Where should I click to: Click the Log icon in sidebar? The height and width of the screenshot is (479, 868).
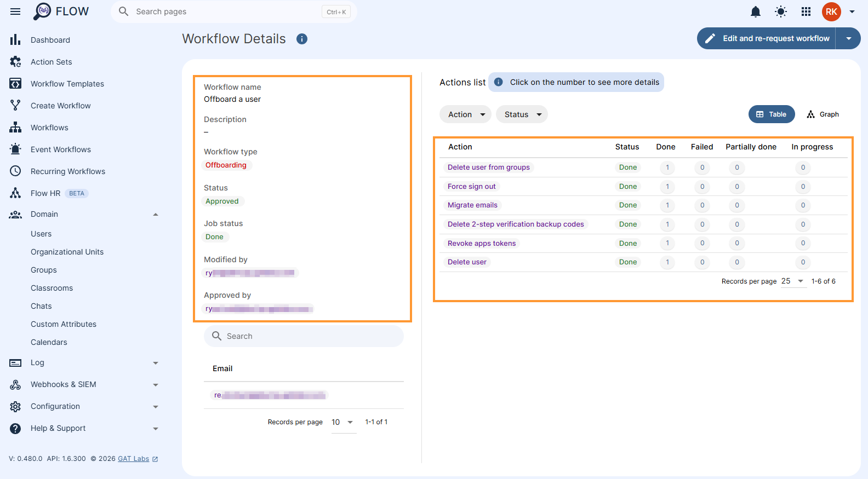(15, 362)
